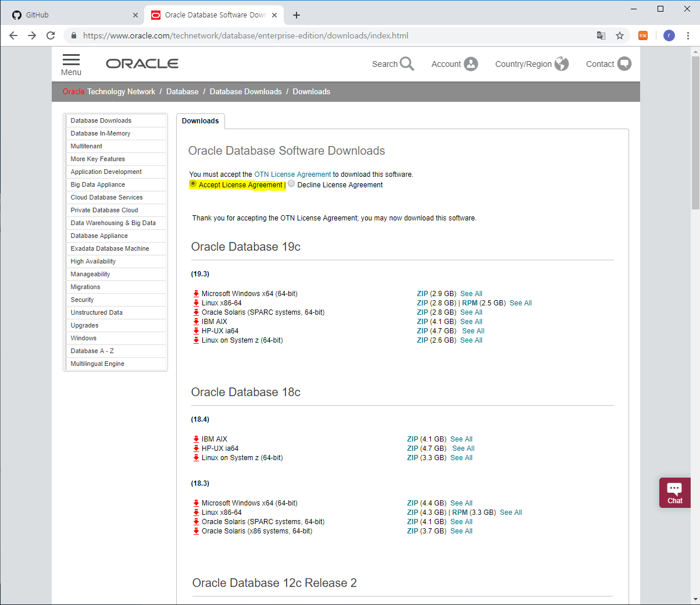This screenshot has width=700, height=605.
Task: Click download icon for 19c Oracle Solaris SPARC
Action: [197, 312]
